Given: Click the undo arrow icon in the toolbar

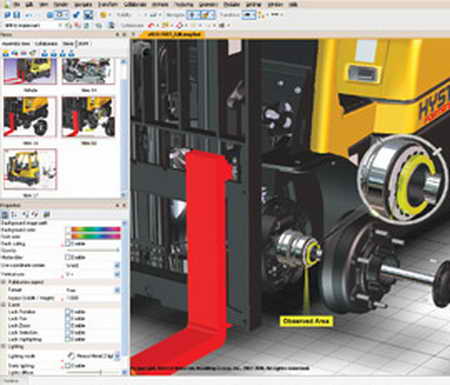Looking at the screenshot, I should [x=28, y=15].
